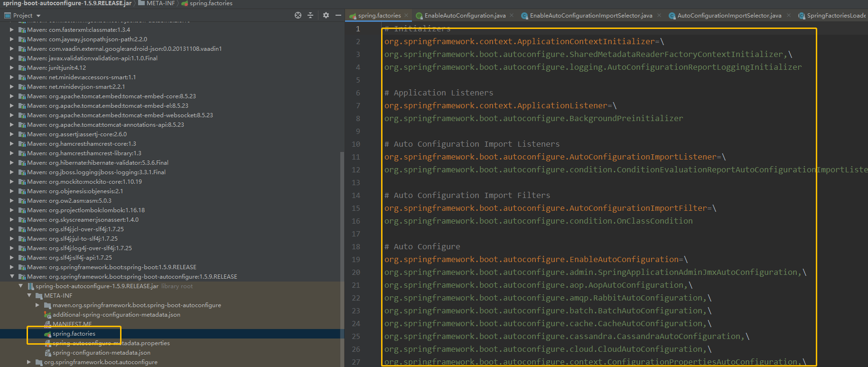Close the spring.factories tab

[x=407, y=15]
